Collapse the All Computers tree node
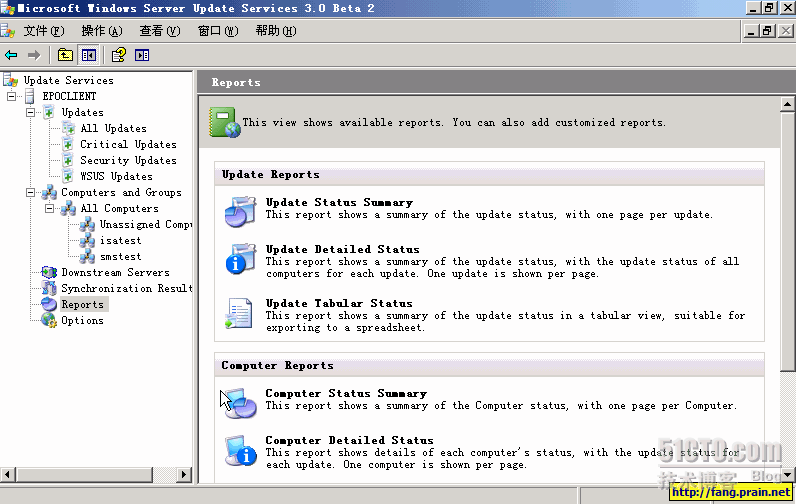Image resolution: width=796 pixels, height=504 pixels. click(49, 208)
